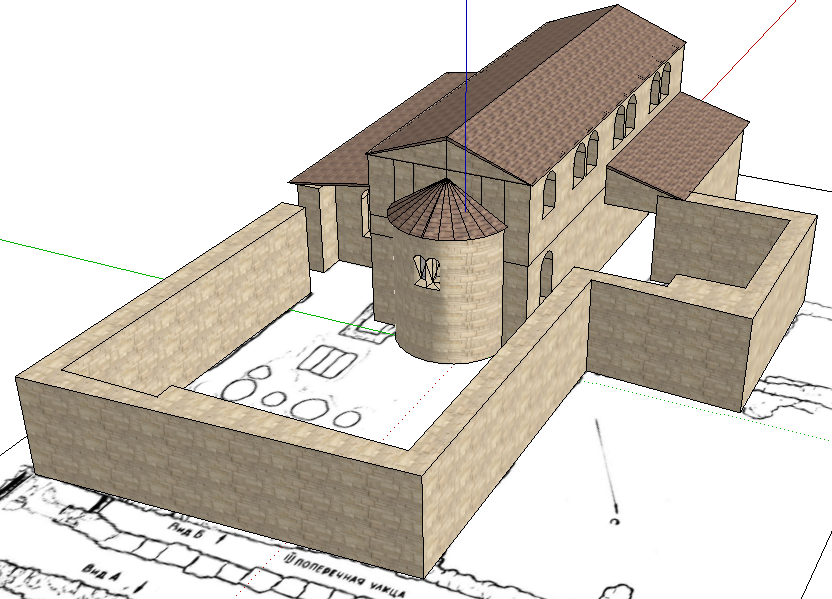The width and height of the screenshot is (832, 599).
Task: Click the "Вид А" label on the plan
Action: [101, 574]
